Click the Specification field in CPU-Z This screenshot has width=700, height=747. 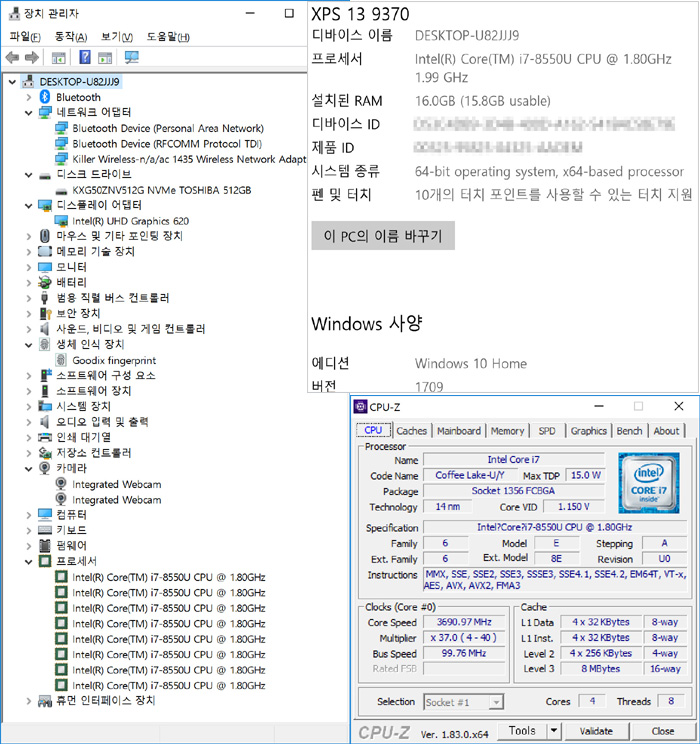click(x=555, y=527)
